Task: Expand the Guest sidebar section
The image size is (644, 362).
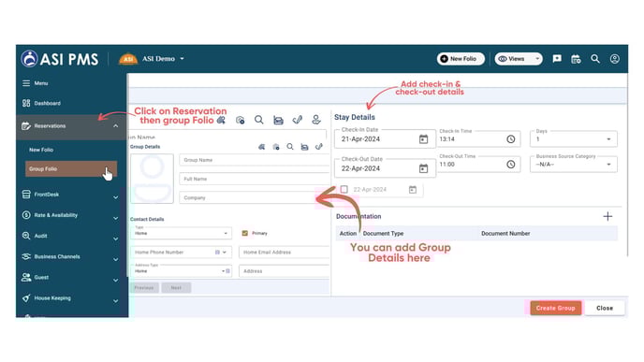Action: tap(115, 280)
